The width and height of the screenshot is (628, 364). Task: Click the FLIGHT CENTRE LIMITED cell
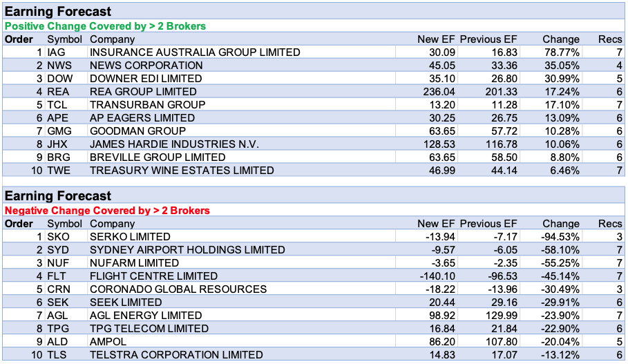(x=153, y=276)
